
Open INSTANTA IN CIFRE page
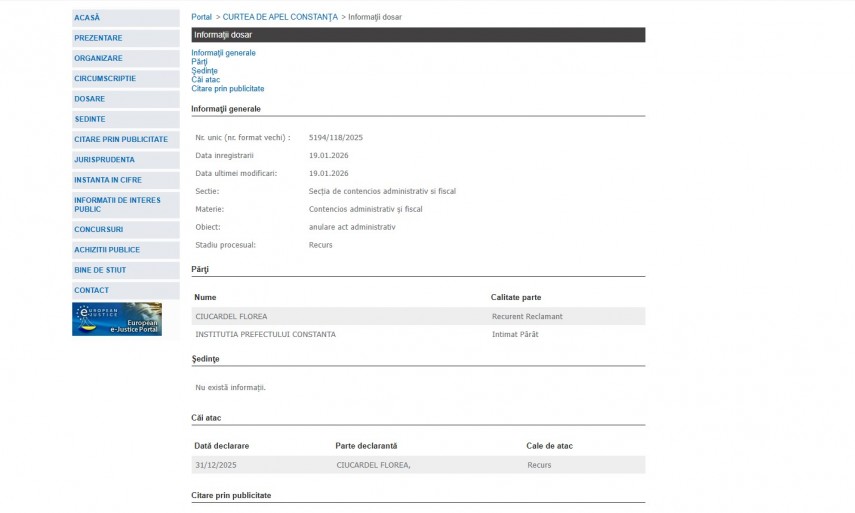click(108, 180)
